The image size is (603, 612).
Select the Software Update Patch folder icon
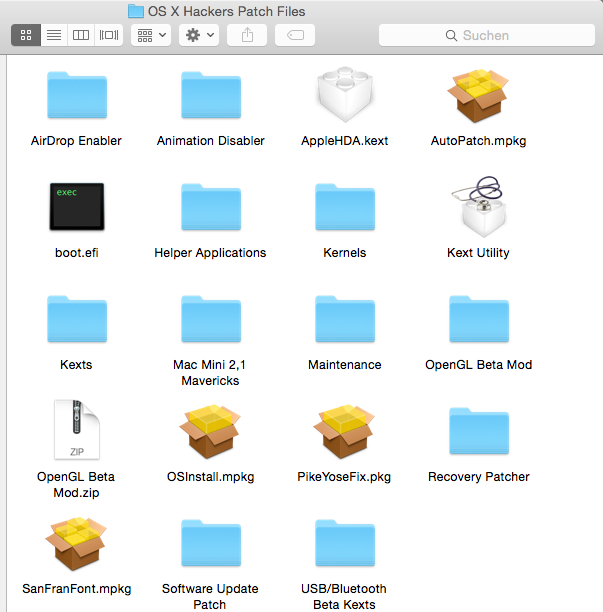pos(211,543)
